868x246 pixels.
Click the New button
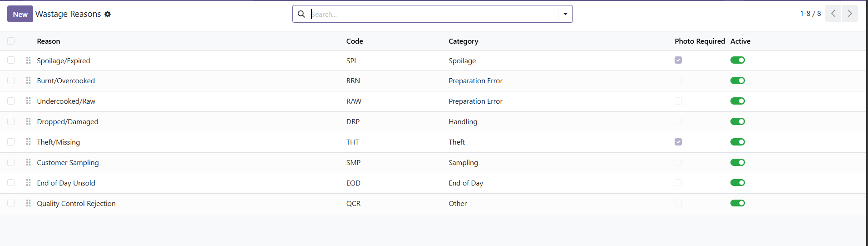point(20,14)
